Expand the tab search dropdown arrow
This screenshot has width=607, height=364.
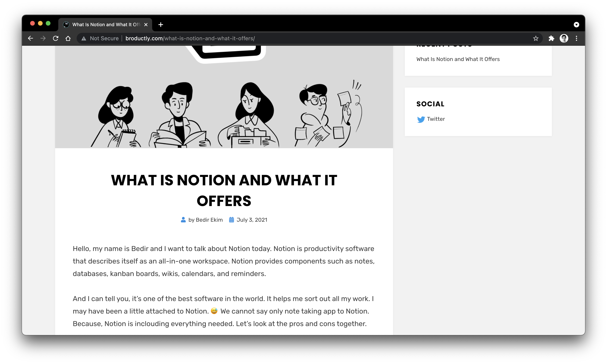click(x=576, y=24)
